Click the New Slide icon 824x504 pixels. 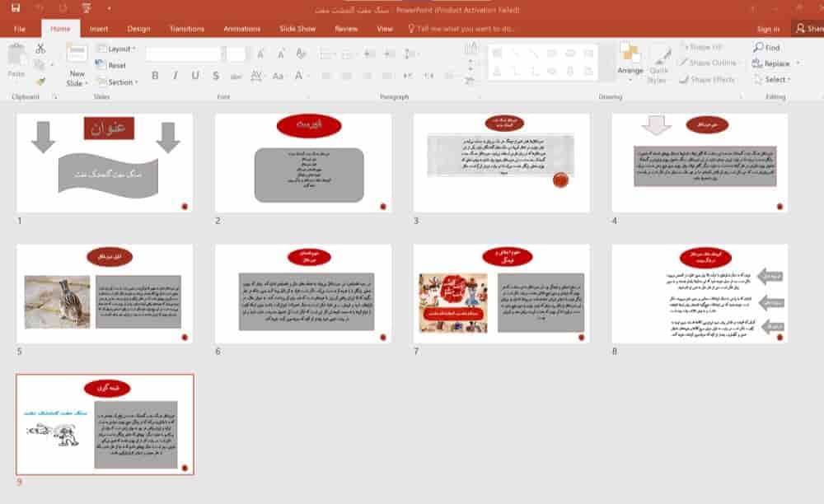click(77, 54)
